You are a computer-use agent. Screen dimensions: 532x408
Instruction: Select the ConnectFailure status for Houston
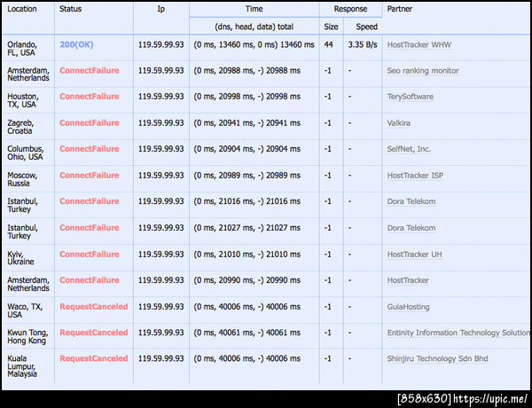(90, 97)
